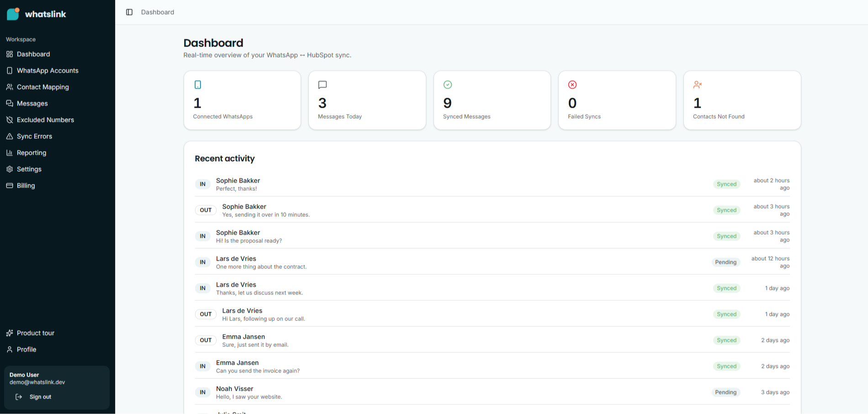Screen dimensions: 868x414
Task: Select message 'Can you send the invoice again?'
Action: coord(258,371)
